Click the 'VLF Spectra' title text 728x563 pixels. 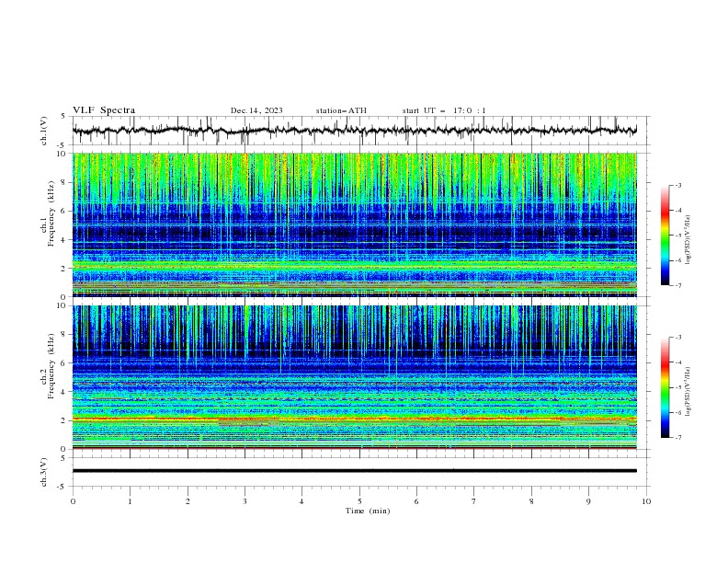point(104,110)
